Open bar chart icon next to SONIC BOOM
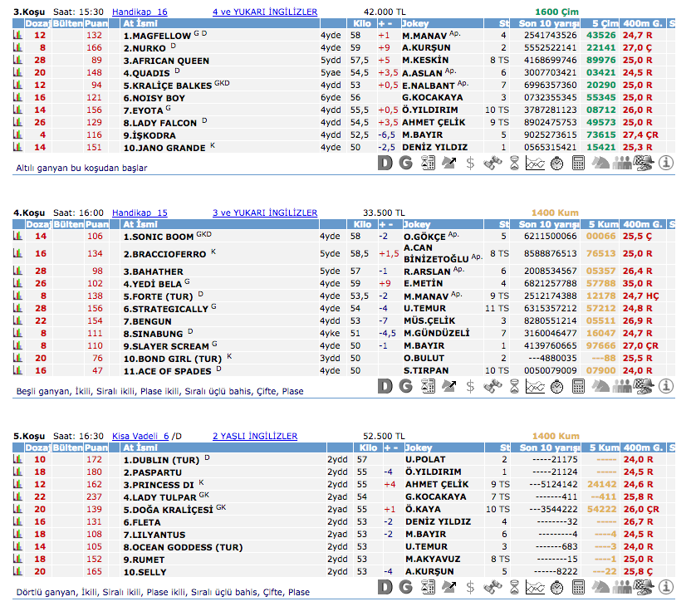 17,237
